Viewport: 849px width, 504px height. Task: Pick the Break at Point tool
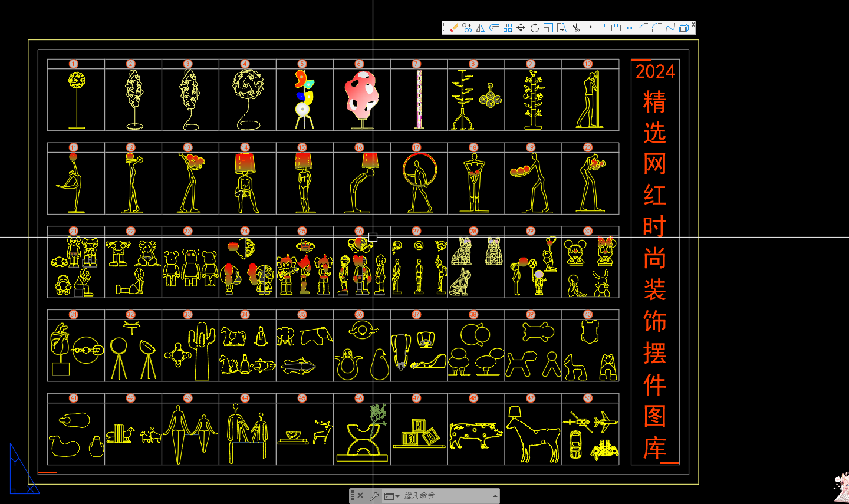tap(603, 28)
